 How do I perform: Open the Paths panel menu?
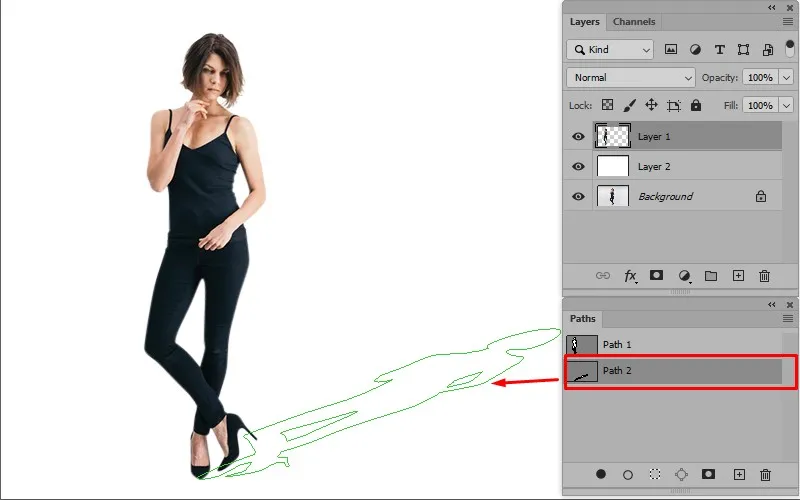[x=788, y=318]
